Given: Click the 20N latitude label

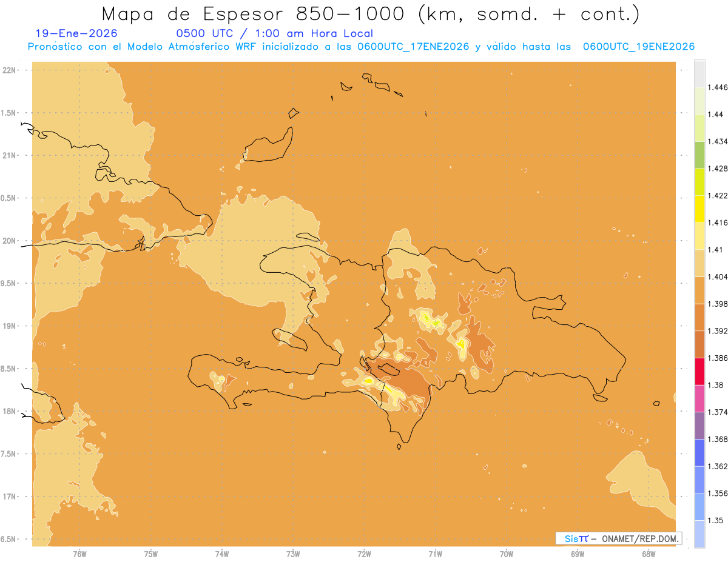Looking at the screenshot, I should pyautogui.click(x=10, y=241).
